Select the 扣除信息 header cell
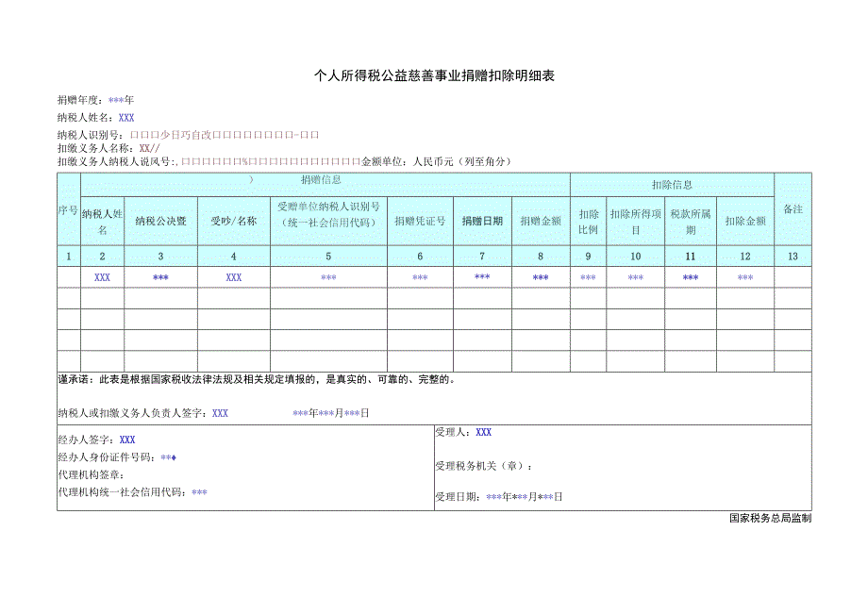 (672, 185)
